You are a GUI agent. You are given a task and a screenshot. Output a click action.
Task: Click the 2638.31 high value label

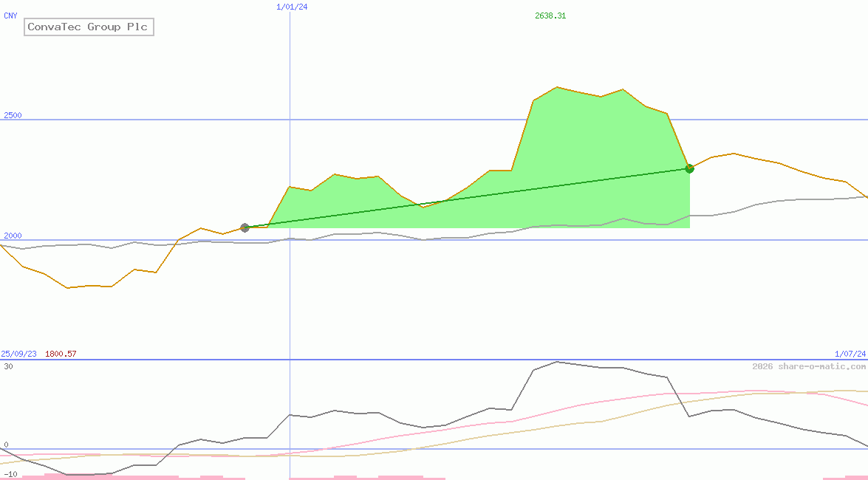point(550,16)
